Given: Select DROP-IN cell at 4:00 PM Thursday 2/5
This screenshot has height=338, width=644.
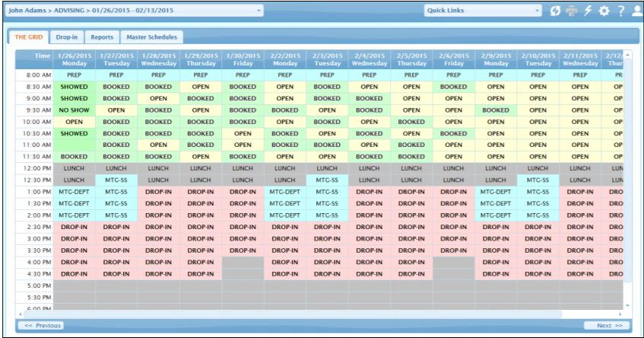Looking at the screenshot, I should 411,262.
